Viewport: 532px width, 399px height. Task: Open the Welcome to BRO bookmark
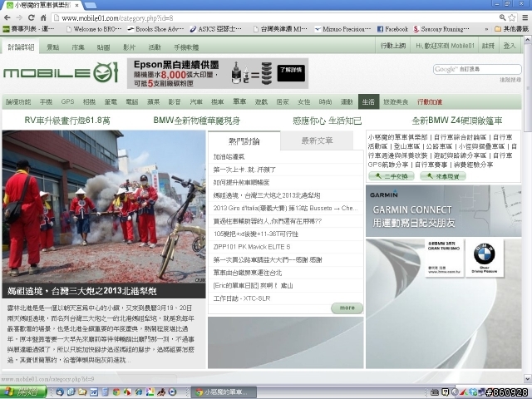click(94, 29)
